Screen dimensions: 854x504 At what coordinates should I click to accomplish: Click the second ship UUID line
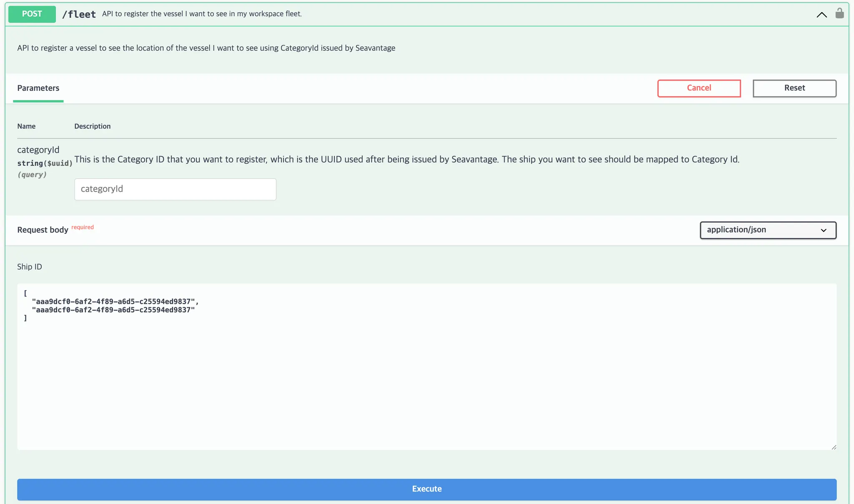113,310
